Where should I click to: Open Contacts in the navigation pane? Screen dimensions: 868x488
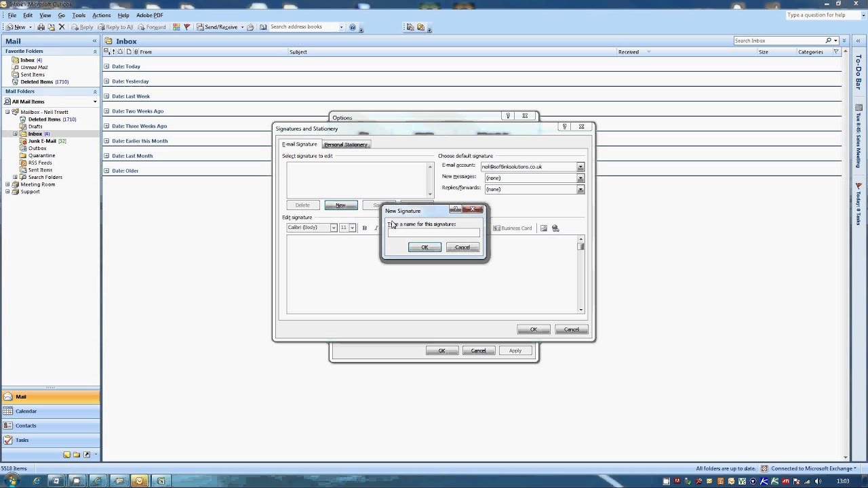pyautogui.click(x=51, y=426)
